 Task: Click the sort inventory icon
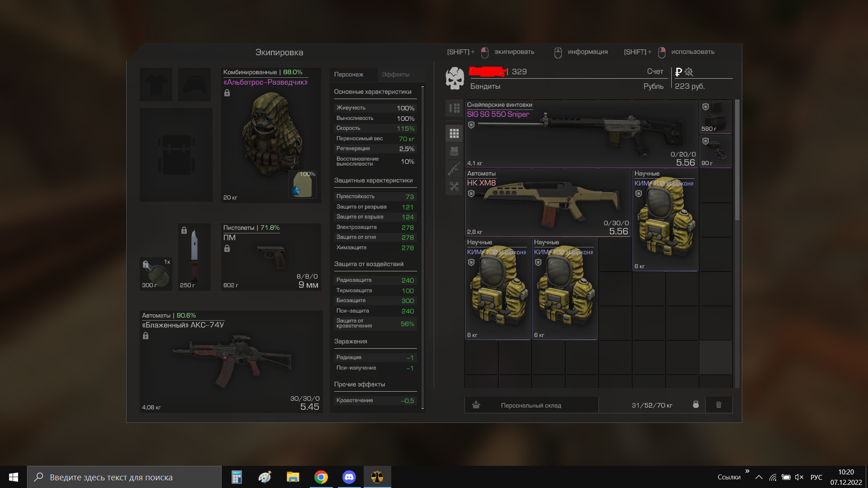[x=454, y=108]
